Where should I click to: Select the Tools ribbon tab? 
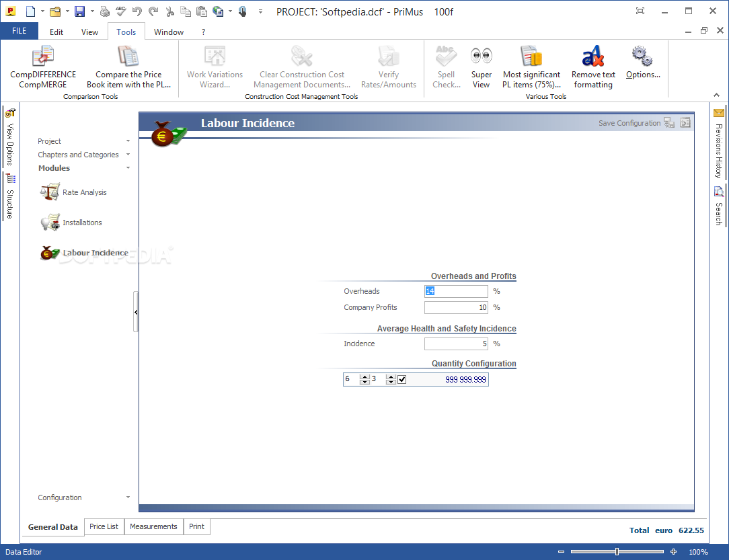(126, 32)
